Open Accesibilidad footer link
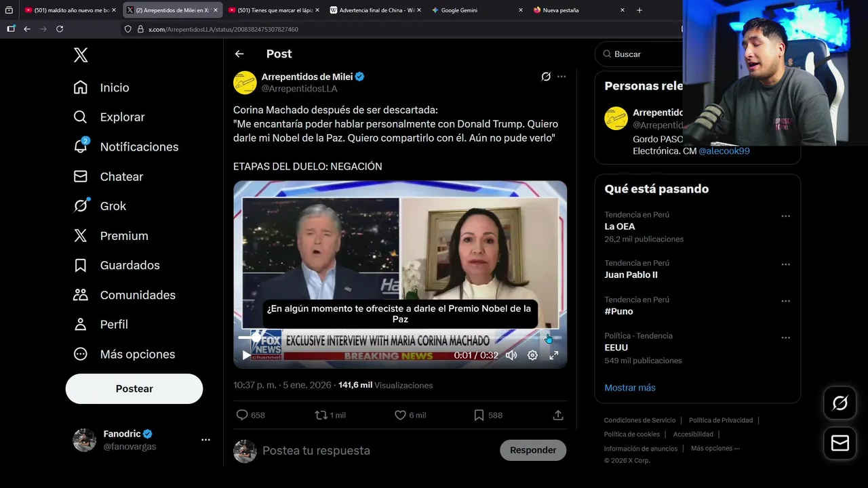 (x=693, y=434)
